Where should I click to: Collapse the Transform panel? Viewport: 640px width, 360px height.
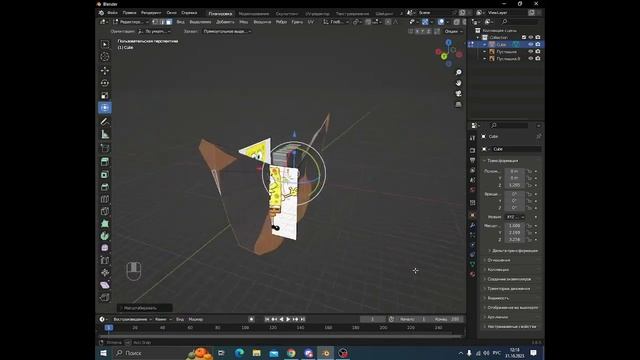point(503,160)
